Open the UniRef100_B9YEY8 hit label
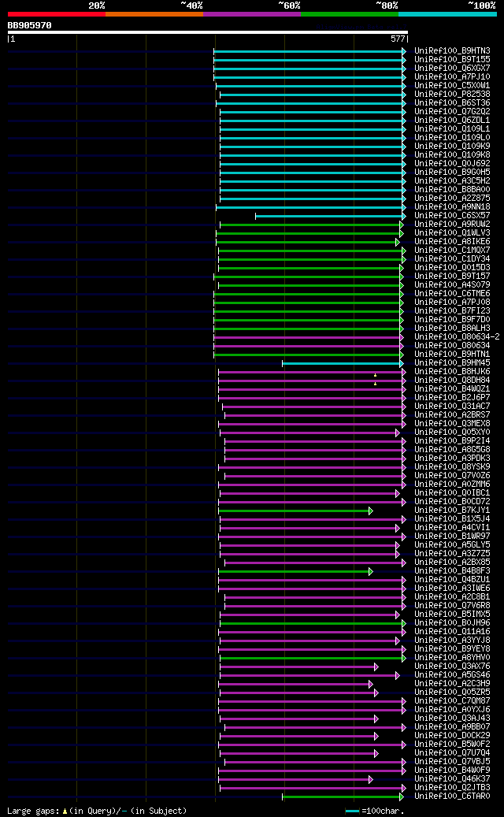This screenshot has width=504, height=817. coord(452,648)
